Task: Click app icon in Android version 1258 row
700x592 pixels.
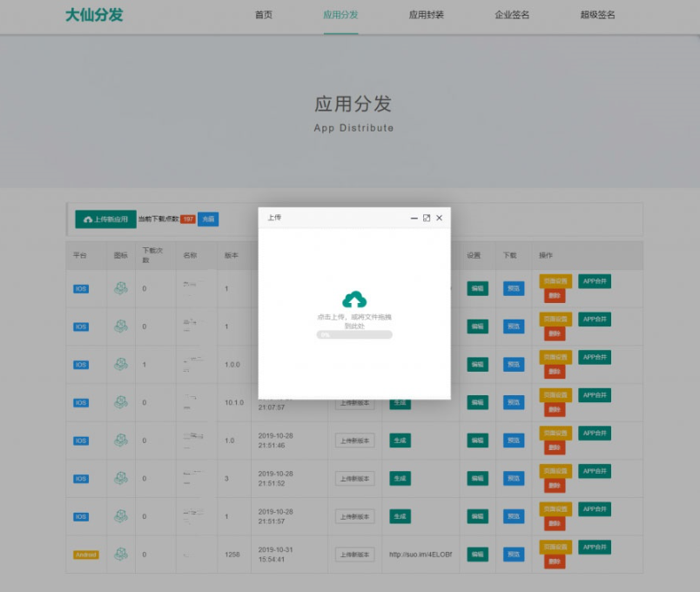Action: pyautogui.click(x=120, y=554)
